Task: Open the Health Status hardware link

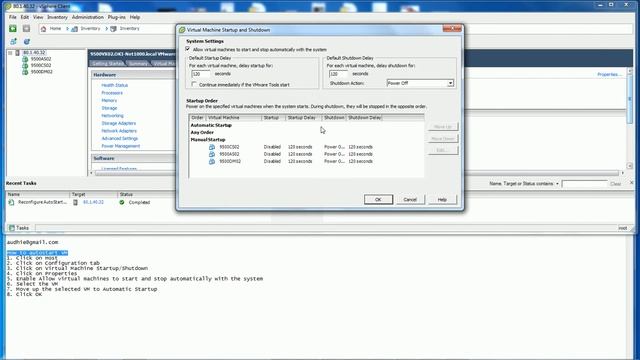Action: coord(115,85)
